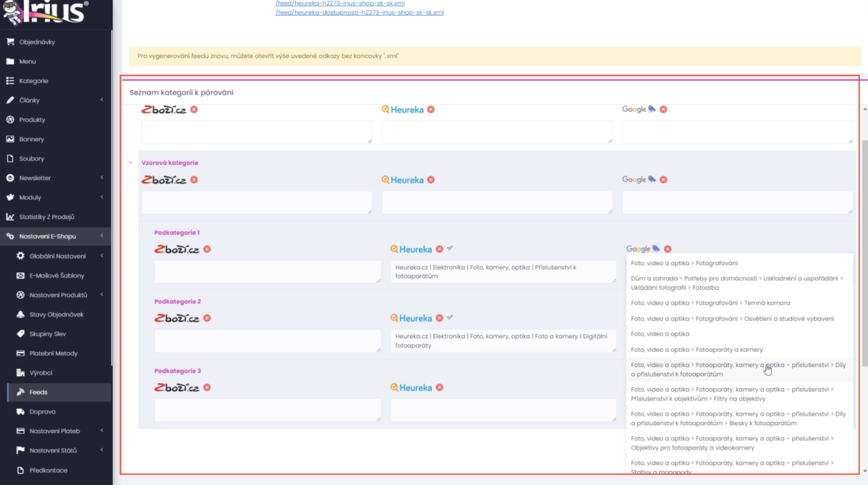Choose Objektivy pro fotoaparáty a videokamery suggestion
The width and height of the screenshot is (868, 485).
tap(739, 443)
